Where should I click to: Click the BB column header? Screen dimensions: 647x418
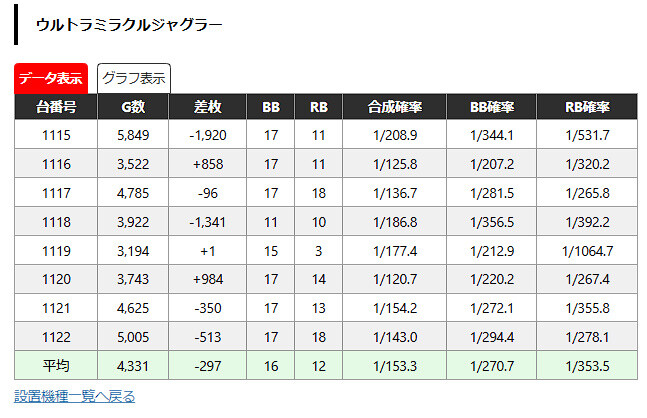click(x=271, y=107)
